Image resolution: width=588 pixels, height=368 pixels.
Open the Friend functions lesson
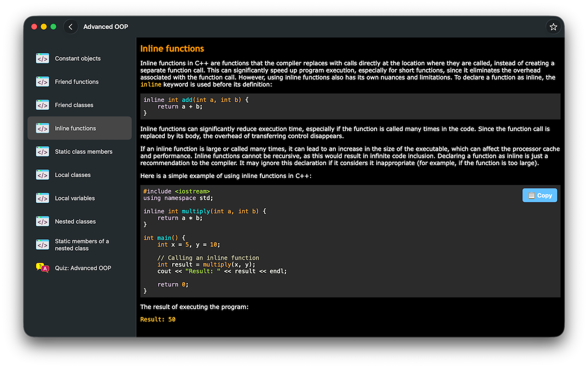(79, 82)
